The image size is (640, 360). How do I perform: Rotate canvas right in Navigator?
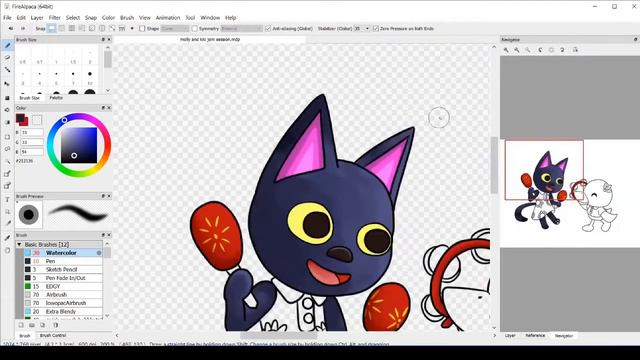pos(562,50)
